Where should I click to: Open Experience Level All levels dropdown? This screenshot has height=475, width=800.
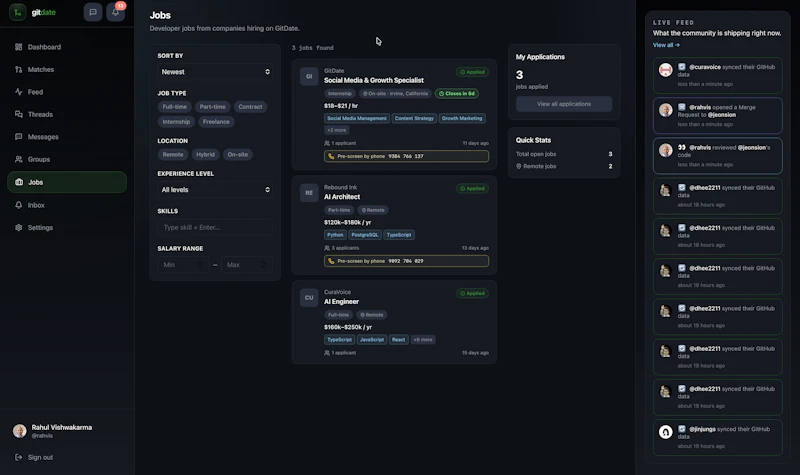coord(215,190)
